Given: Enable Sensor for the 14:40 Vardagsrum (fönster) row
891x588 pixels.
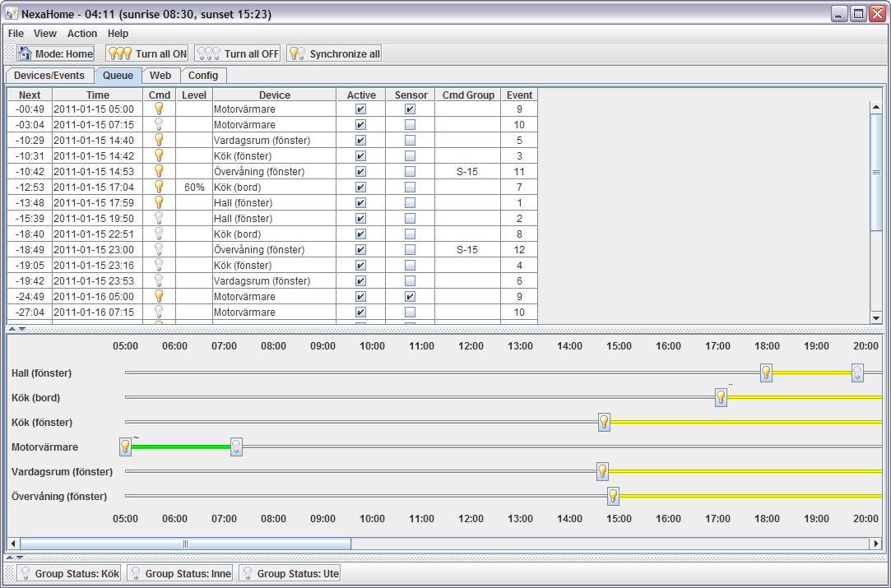Looking at the screenshot, I should click(x=410, y=141).
